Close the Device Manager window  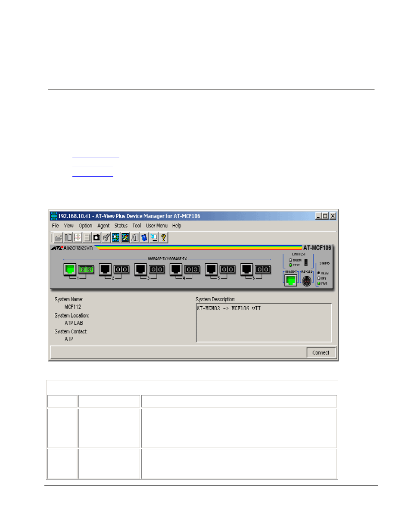[x=333, y=216]
